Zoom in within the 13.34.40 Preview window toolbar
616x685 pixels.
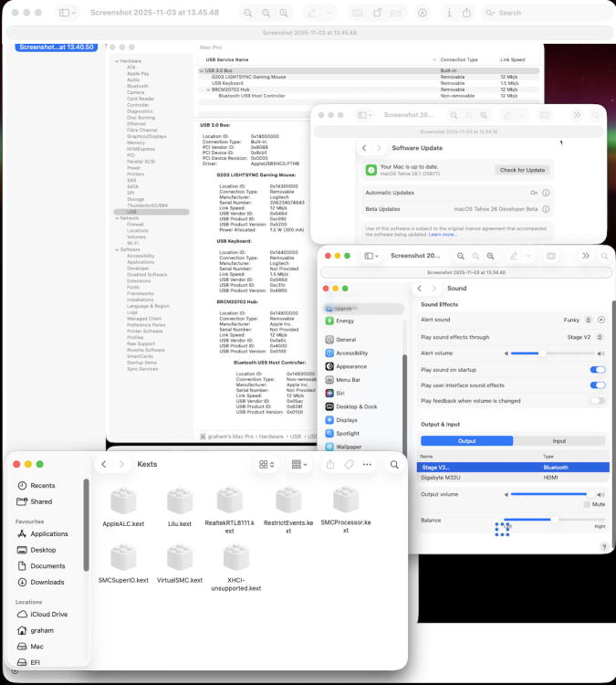pyautogui.click(x=491, y=256)
